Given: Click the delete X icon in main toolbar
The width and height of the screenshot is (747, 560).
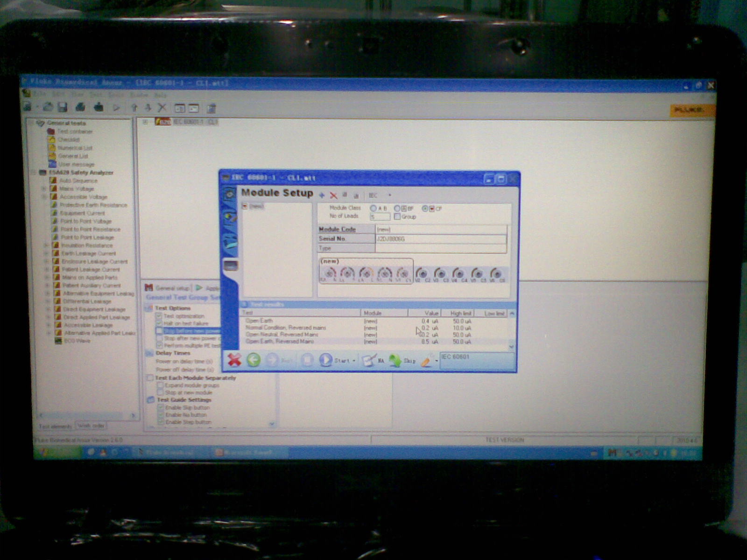Looking at the screenshot, I should 162,108.
